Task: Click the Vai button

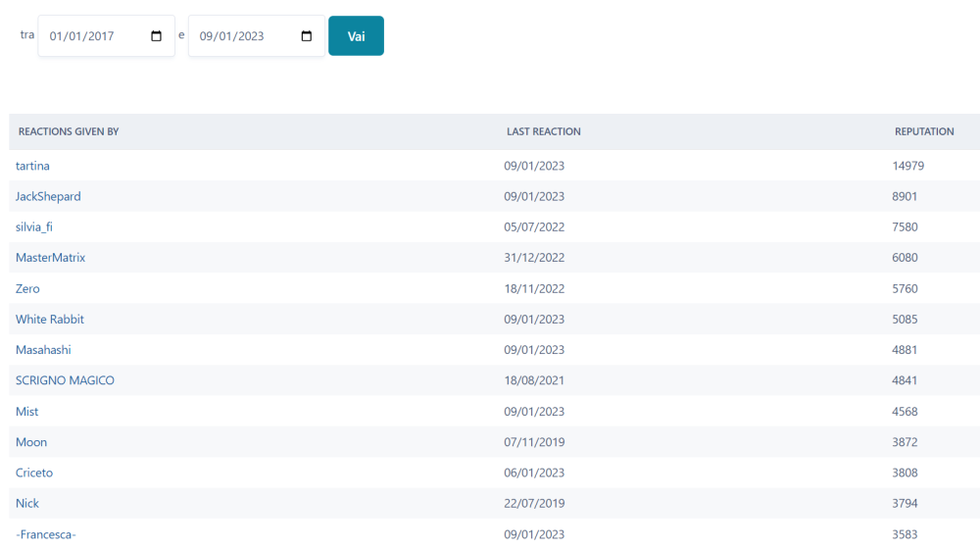Action: [x=357, y=35]
